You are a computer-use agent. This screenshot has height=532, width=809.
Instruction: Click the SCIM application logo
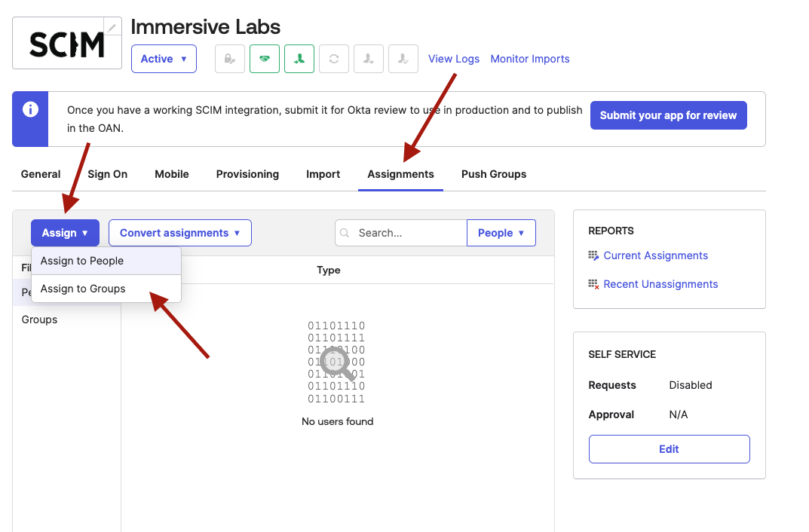[67, 43]
